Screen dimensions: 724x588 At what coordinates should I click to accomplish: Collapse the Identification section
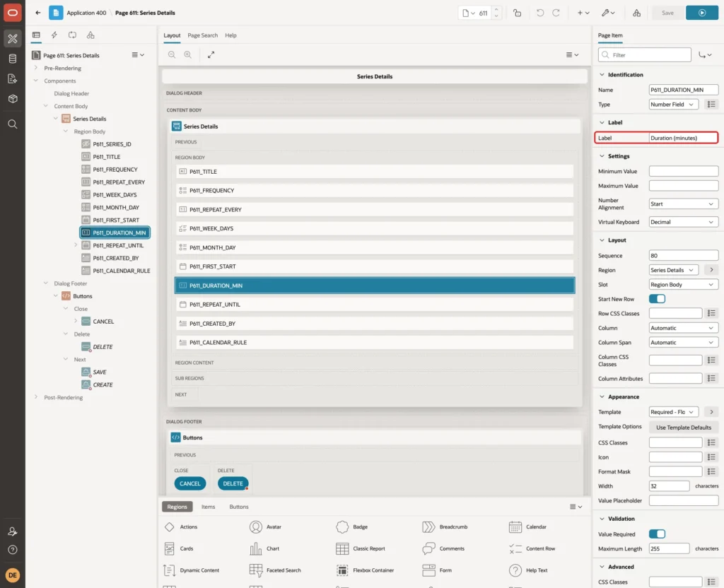[602, 75]
